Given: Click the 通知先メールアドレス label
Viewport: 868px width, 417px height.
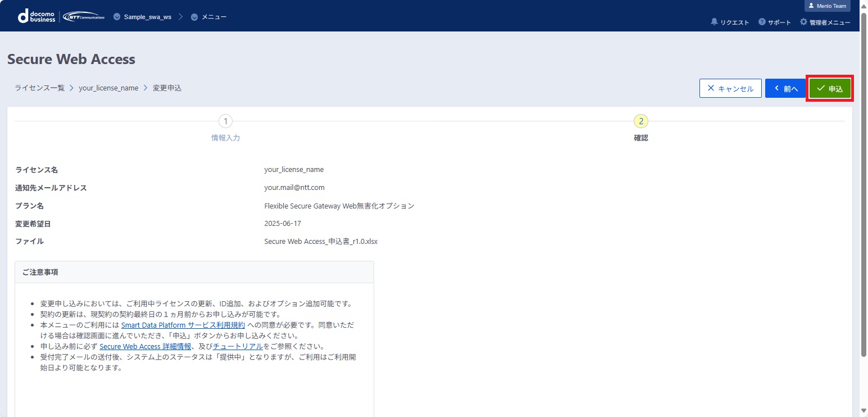Looking at the screenshot, I should 51,188.
